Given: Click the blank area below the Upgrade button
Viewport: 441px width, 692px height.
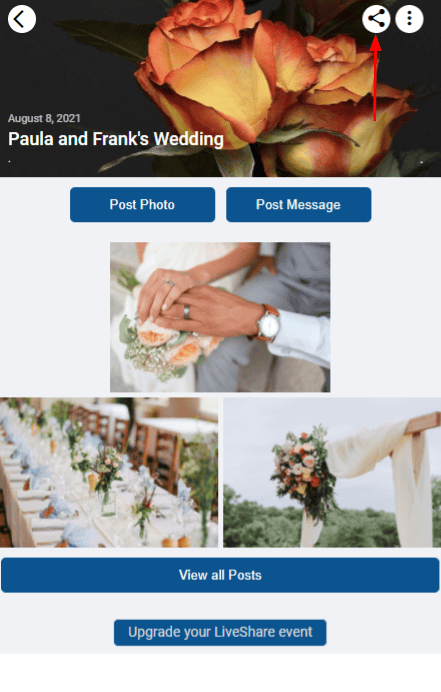Looking at the screenshot, I should (220, 673).
